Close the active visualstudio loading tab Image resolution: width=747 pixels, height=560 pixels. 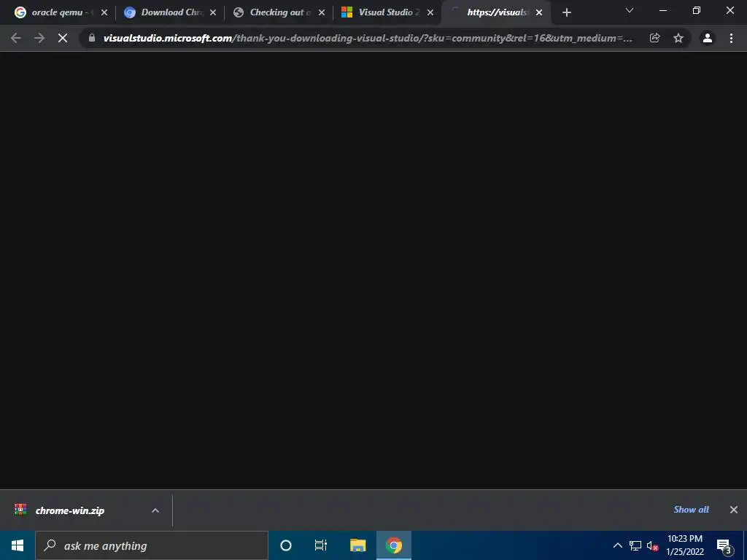click(539, 13)
